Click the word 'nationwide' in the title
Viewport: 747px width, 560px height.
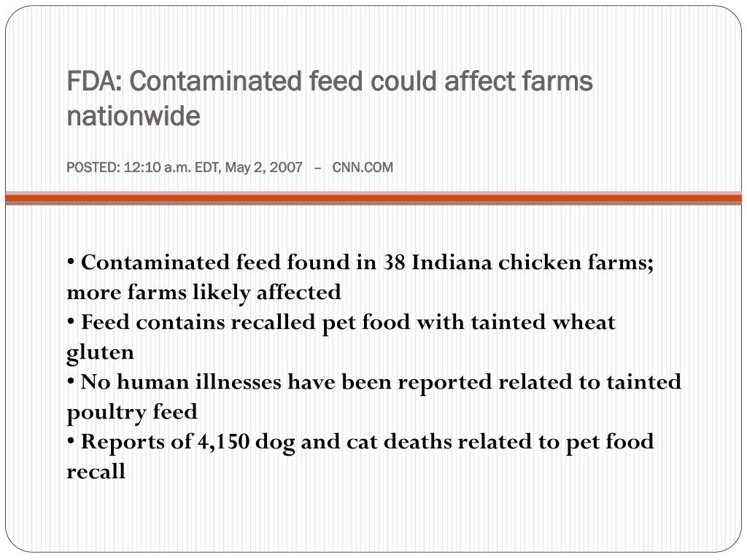133,116
